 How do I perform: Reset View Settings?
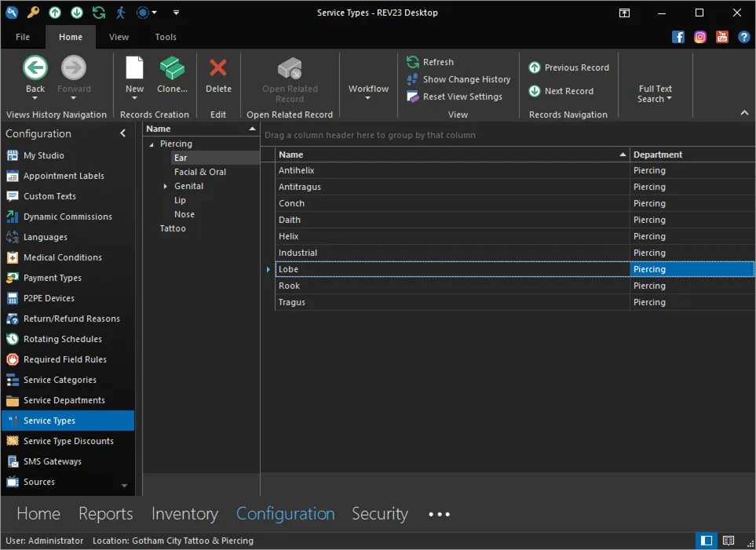[455, 97]
